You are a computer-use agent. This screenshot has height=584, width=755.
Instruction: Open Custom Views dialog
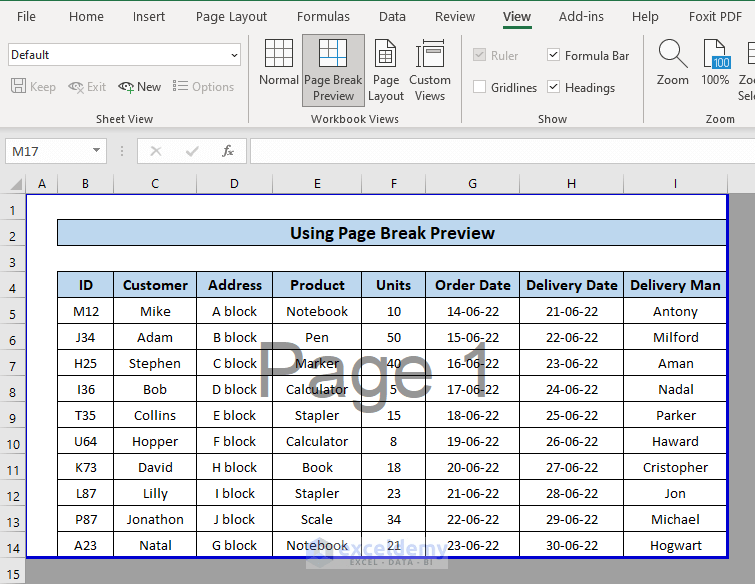click(430, 70)
